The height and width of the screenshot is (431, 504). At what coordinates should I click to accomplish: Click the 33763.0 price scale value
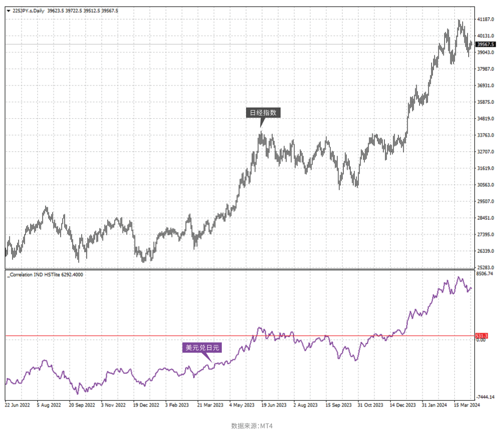(x=485, y=135)
